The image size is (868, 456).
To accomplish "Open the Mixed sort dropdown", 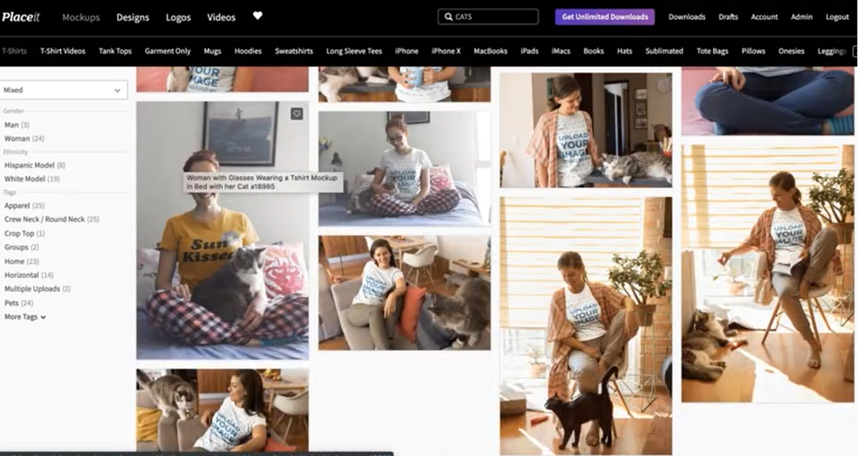I will click(64, 90).
